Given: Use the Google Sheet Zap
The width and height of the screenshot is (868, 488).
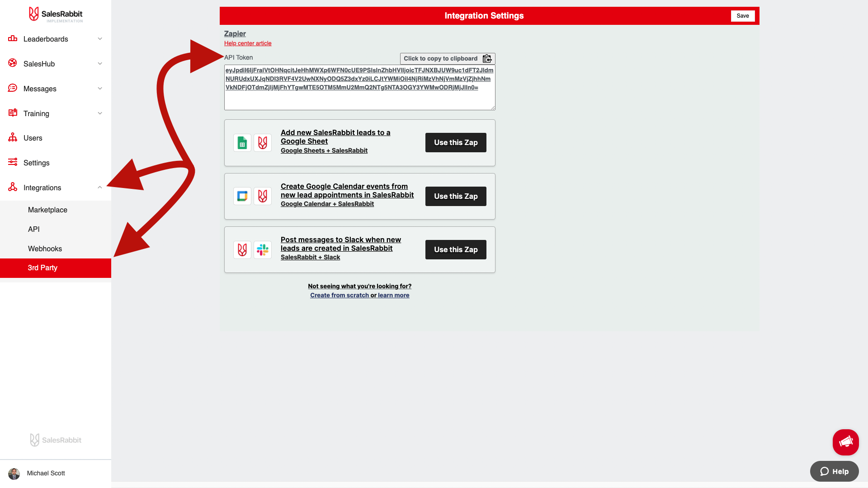Looking at the screenshot, I should click(x=456, y=143).
